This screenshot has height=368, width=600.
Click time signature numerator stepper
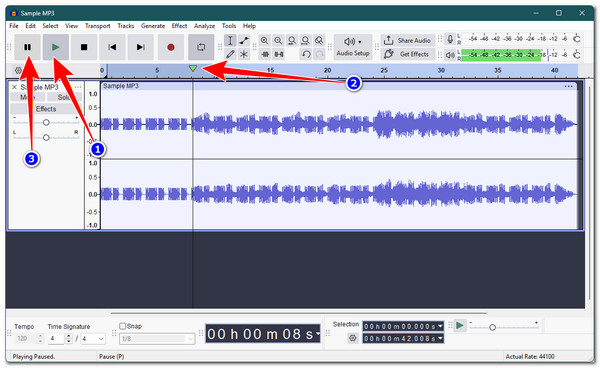pyautogui.click(x=68, y=339)
